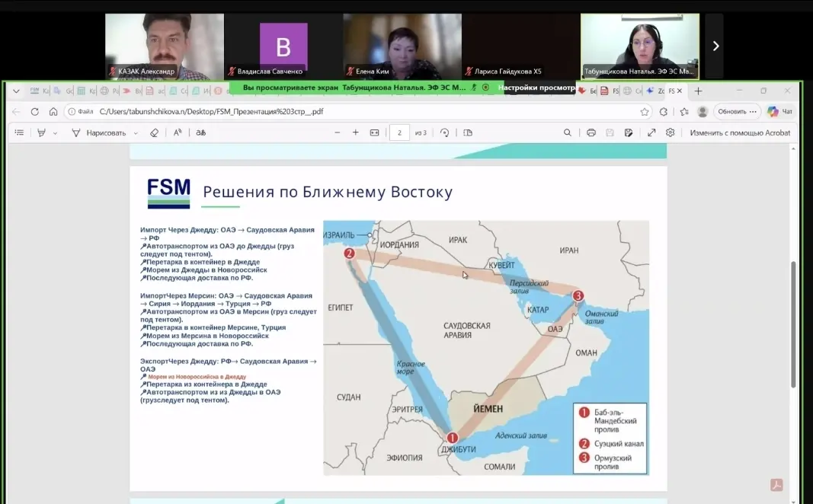
Task: Select Владислав Савченко participant tile
Action: tap(283, 46)
